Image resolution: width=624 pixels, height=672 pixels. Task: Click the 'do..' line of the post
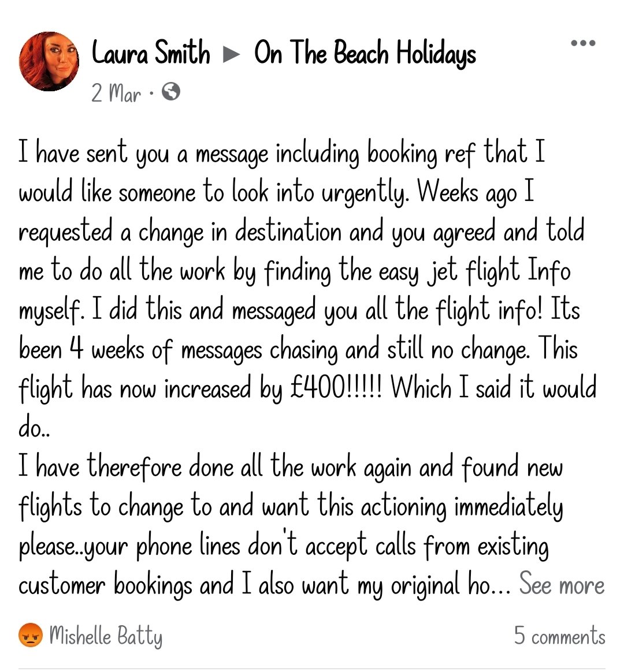34,427
